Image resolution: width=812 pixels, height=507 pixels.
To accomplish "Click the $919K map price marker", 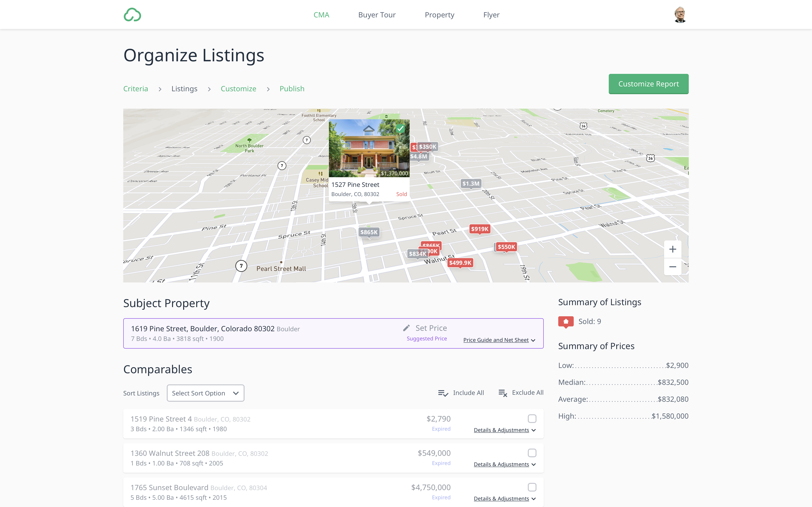I will 479,229.
